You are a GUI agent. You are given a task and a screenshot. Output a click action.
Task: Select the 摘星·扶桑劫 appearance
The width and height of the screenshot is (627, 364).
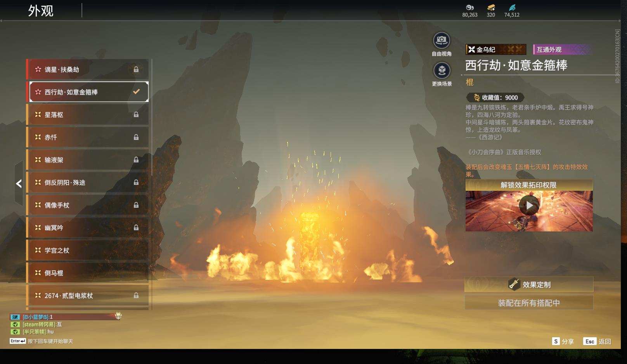point(88,69)
